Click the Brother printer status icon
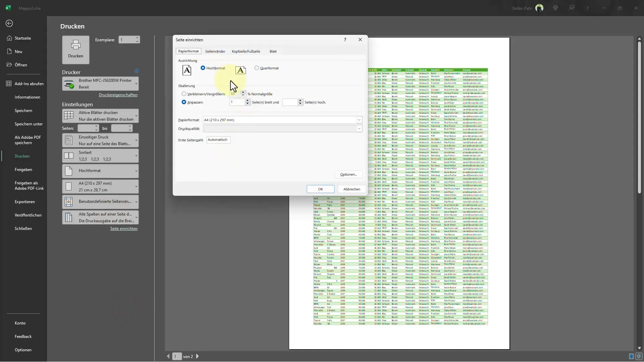 pos(69,84)
